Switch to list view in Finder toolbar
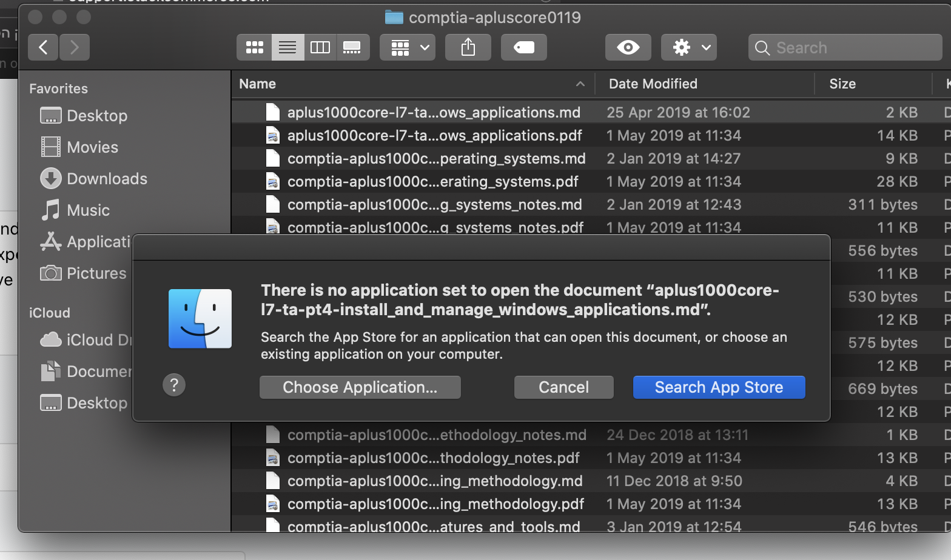 point(287,47)
